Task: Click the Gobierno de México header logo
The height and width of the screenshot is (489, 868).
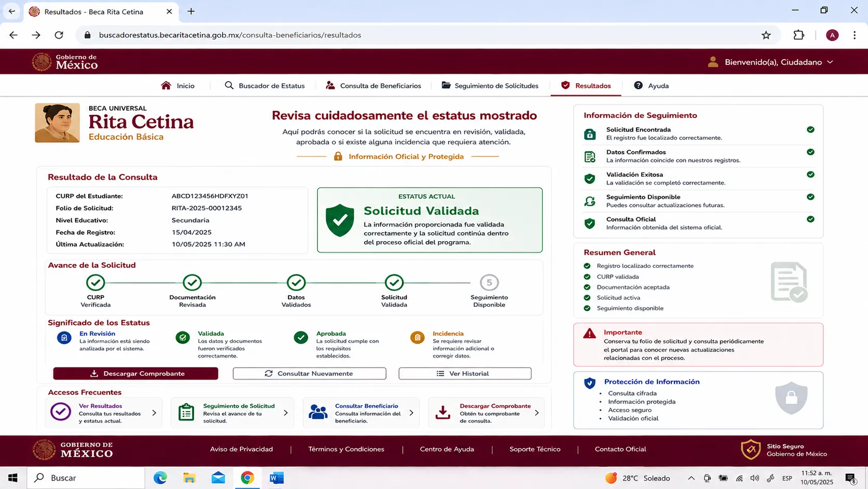Action: point(65,62)
